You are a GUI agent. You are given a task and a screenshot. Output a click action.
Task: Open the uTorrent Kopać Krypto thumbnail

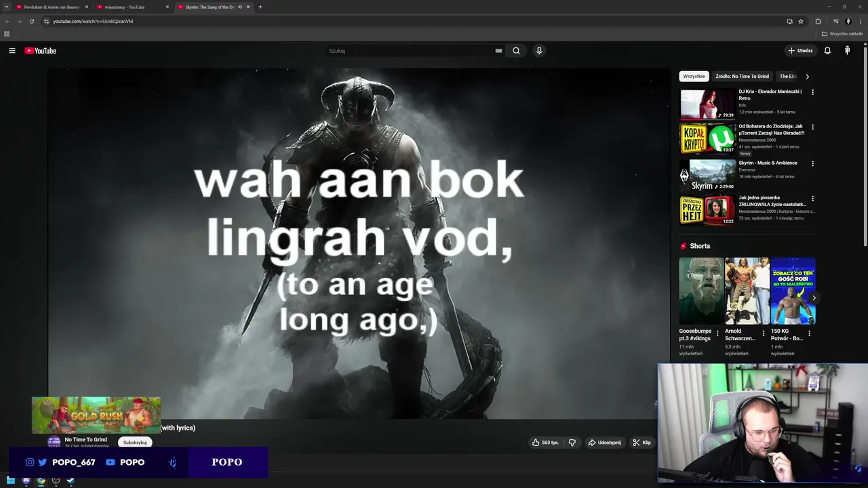[708, 138]
